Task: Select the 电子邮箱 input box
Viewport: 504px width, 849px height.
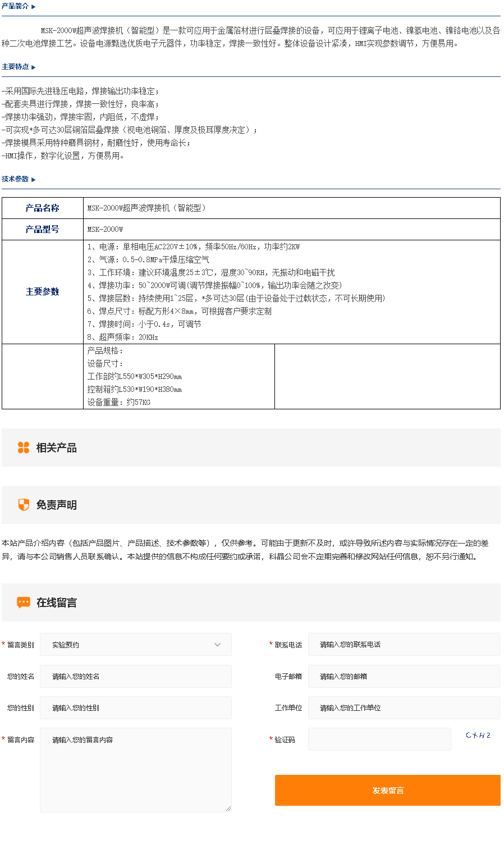Action: tap(403, 677)
